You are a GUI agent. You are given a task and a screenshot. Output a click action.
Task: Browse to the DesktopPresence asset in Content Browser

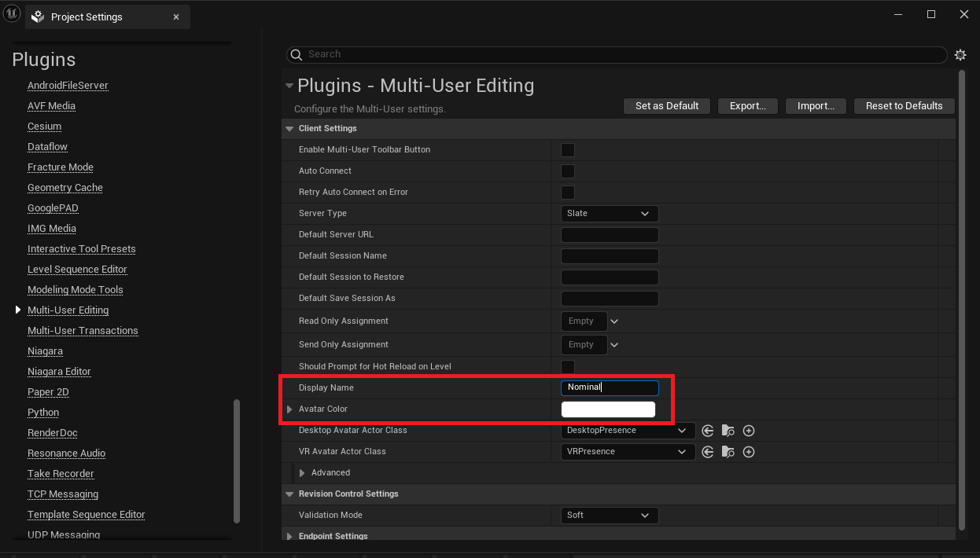(728, 430)
